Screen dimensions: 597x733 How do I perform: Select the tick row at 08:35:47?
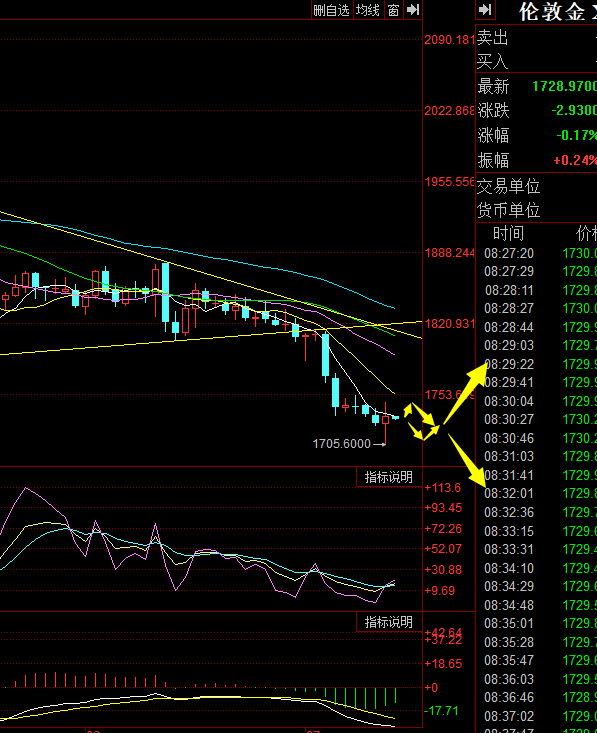click(536, 660)
